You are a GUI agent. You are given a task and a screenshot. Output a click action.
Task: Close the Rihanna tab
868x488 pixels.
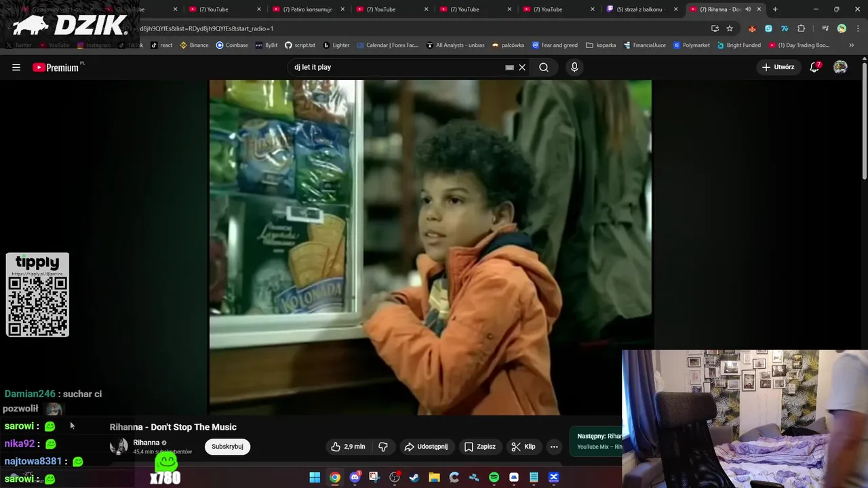[759, 9]
